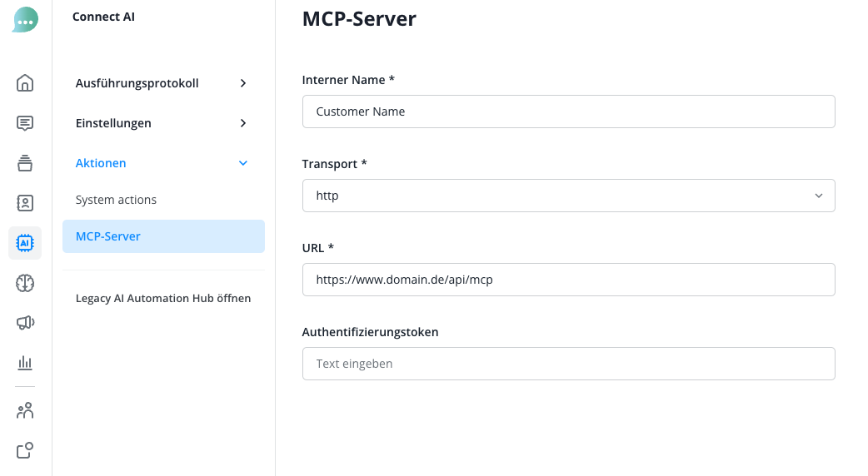Focus the Authentifizierungstoken text field

(568, 364)
